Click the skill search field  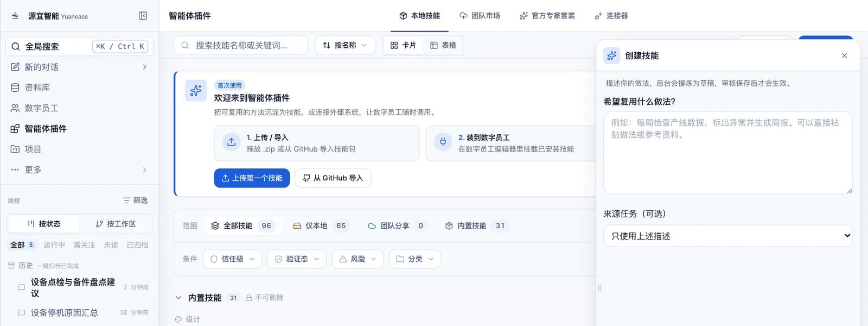pos(241,45)
